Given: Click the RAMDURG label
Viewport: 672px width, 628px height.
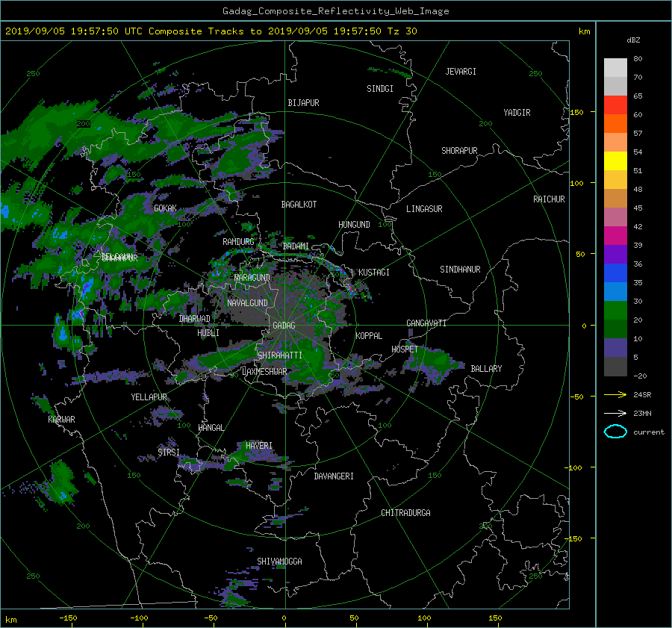Looking at the screenshot, I should point(238,242).
